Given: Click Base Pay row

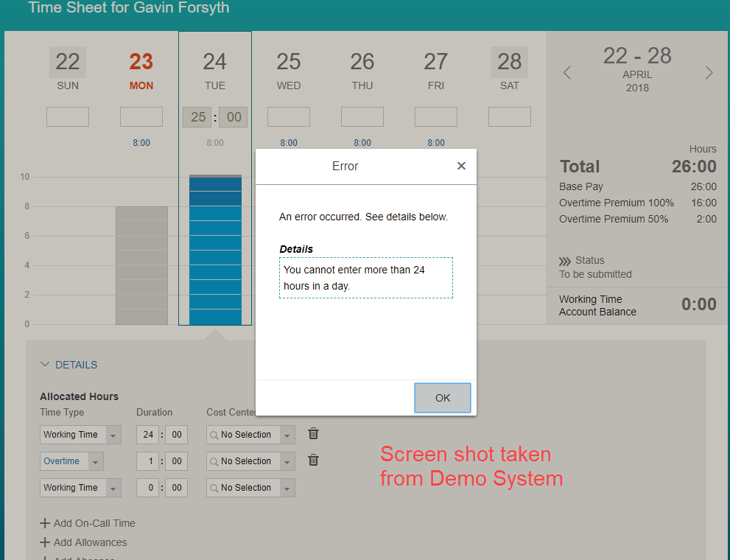Looking at the screenshot, I should 637,186.
